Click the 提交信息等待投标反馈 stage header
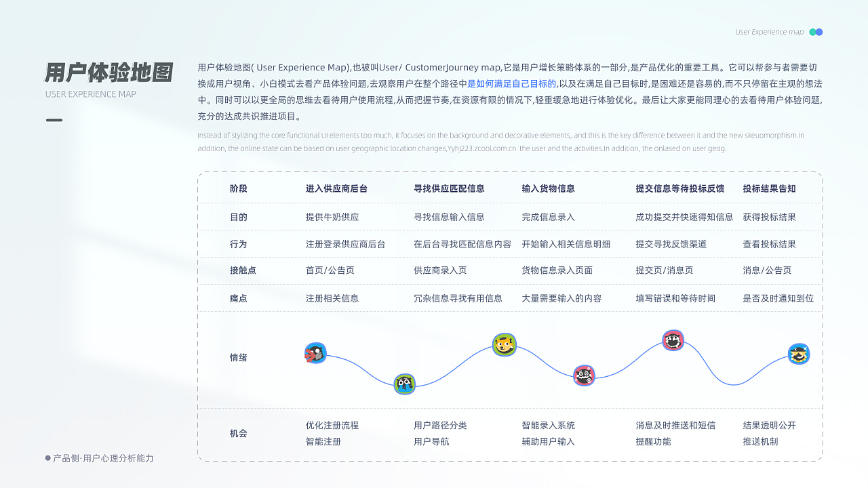Screen dimensions: 868x488 pyautogui.click(x=680, y=189)
